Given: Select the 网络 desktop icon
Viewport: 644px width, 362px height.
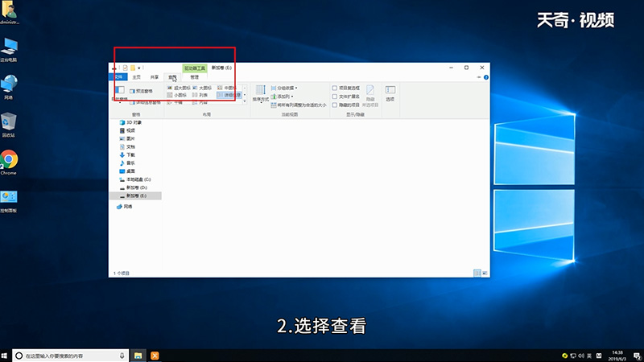Looking at the screenshot, I should click(9, 87).
